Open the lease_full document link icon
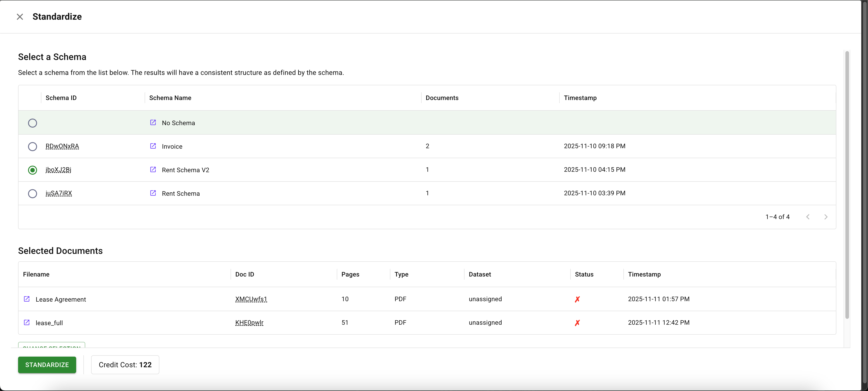The height and width of the screenshot is (391, 868). 27,322
